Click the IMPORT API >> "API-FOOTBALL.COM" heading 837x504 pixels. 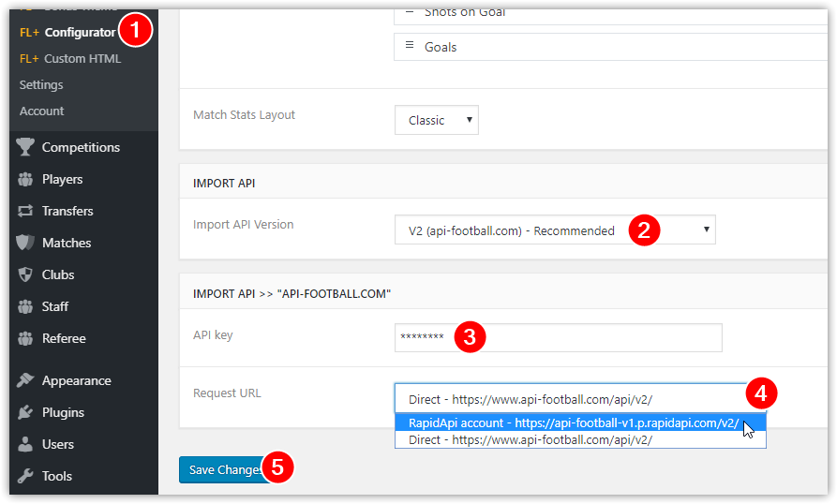pyautogui.click(x=292, y=294)
